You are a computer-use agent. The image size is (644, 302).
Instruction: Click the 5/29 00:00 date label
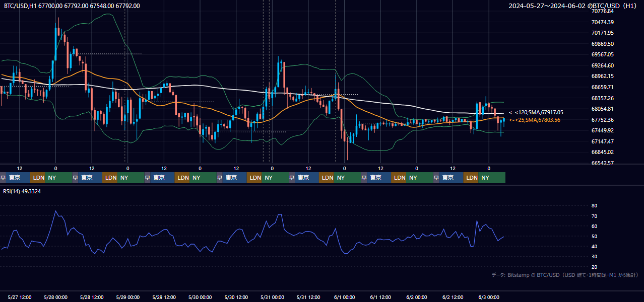coord(127,297)
